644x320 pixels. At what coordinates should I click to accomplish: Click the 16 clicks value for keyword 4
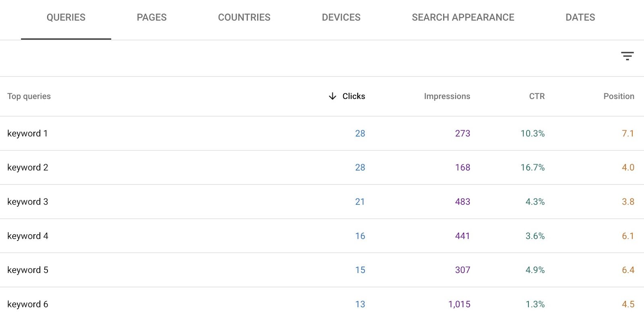(361, 236)
